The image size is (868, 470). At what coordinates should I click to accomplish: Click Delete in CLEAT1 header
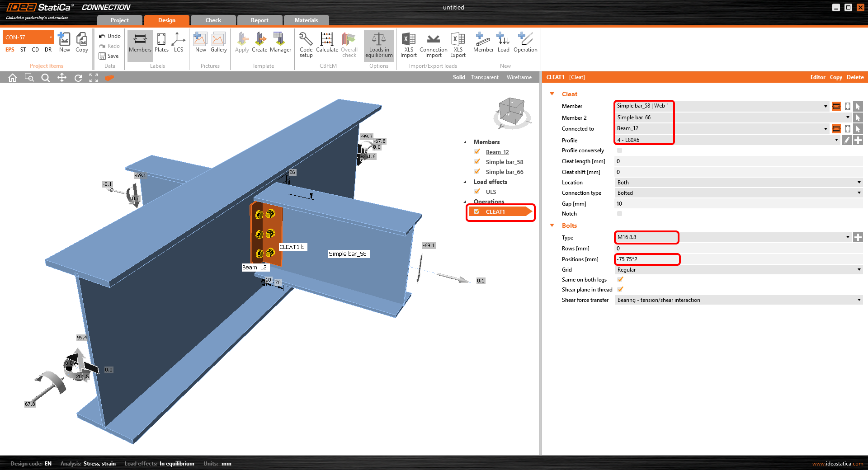(x=855, y=77)
